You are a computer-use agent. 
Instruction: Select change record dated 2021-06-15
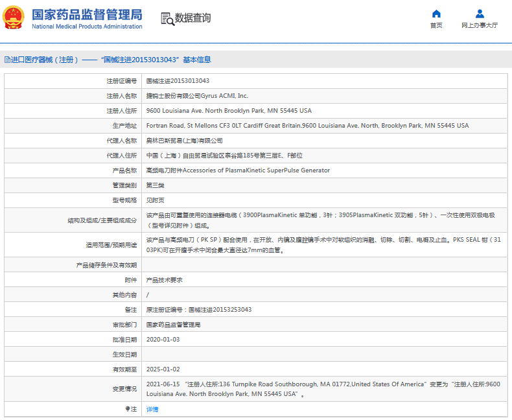click(x=323, y=389)
